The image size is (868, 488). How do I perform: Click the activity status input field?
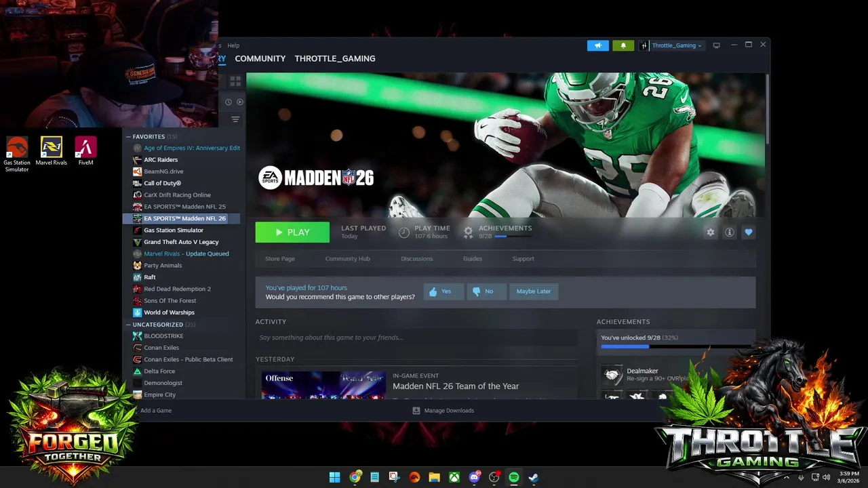click(416, 338)
